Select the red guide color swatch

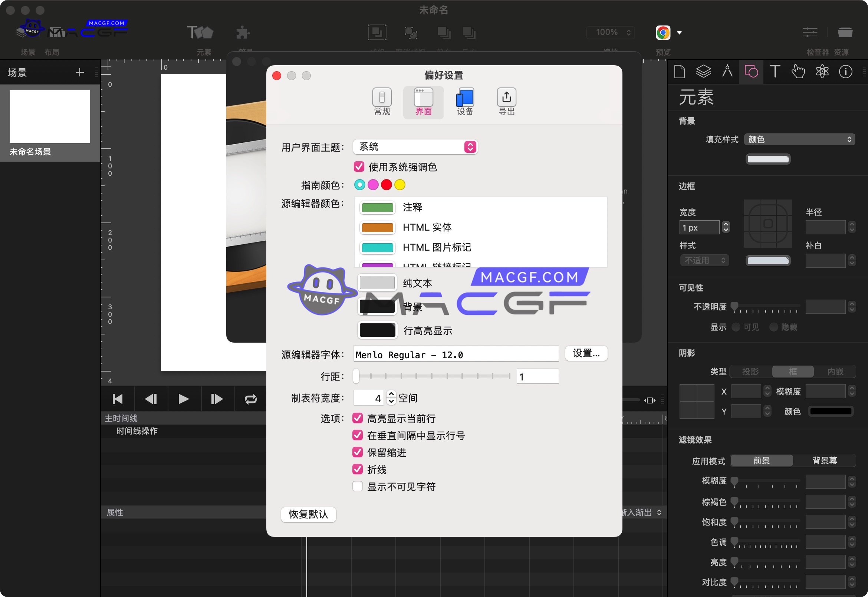[387, 184]
